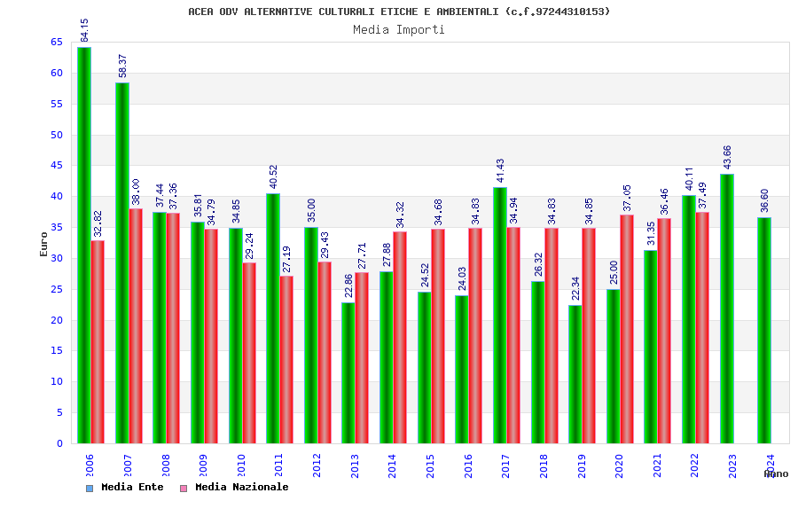Screen dimensions: 798x532
Task: Click the green 2009 bar labeled 35.81
Action: pyautogui.click(x=198, y=332)
